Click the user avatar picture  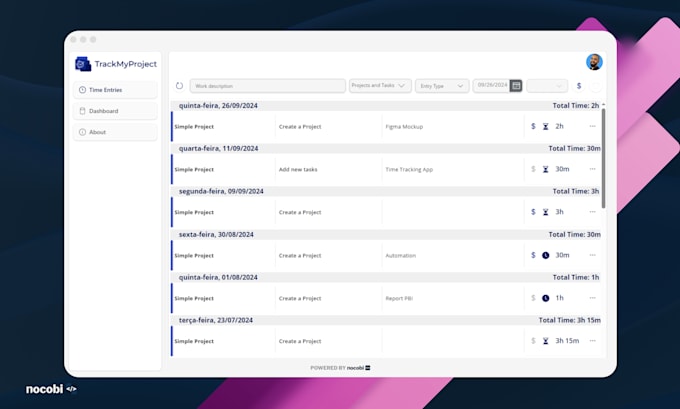pos(594,62)
